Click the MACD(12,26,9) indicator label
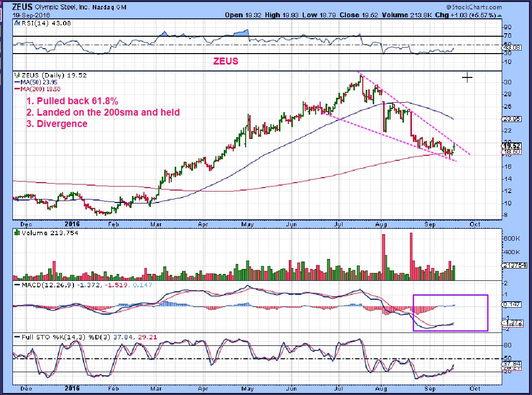Viewport: 532px width, 395px height. click(48, 285)
